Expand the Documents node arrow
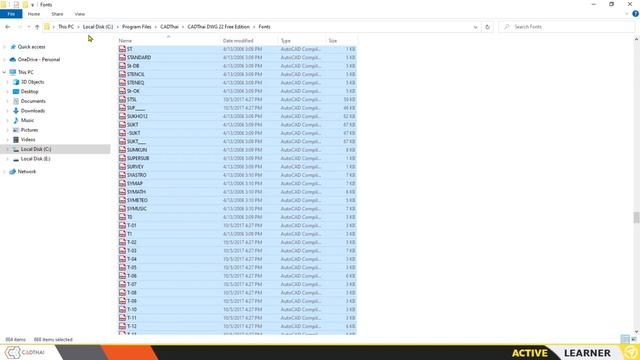The height and width of the screenshot is (360, 640). (7, 101)
